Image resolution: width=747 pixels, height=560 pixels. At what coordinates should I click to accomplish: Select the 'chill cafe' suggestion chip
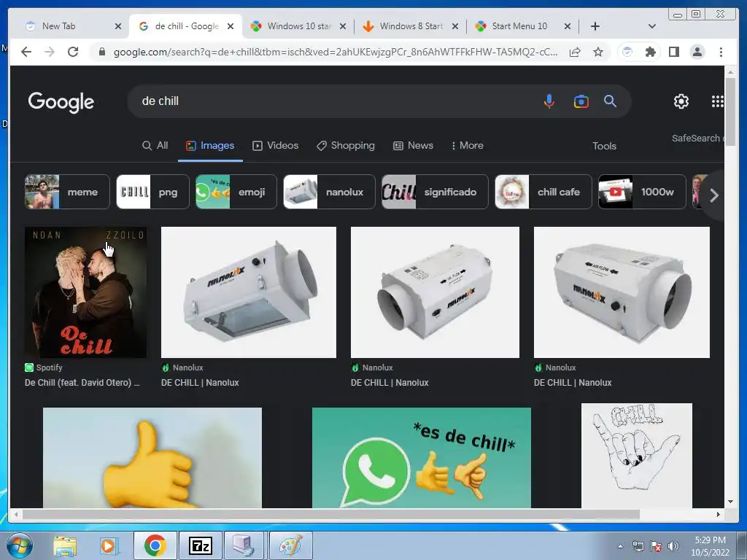(x=543, y=192)
